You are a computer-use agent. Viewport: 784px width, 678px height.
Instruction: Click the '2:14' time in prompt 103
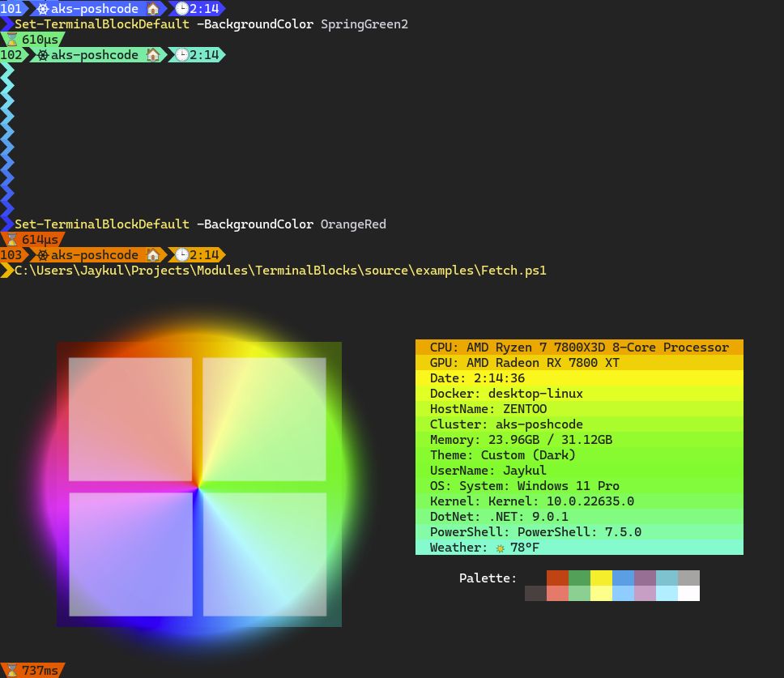[204, 254]
